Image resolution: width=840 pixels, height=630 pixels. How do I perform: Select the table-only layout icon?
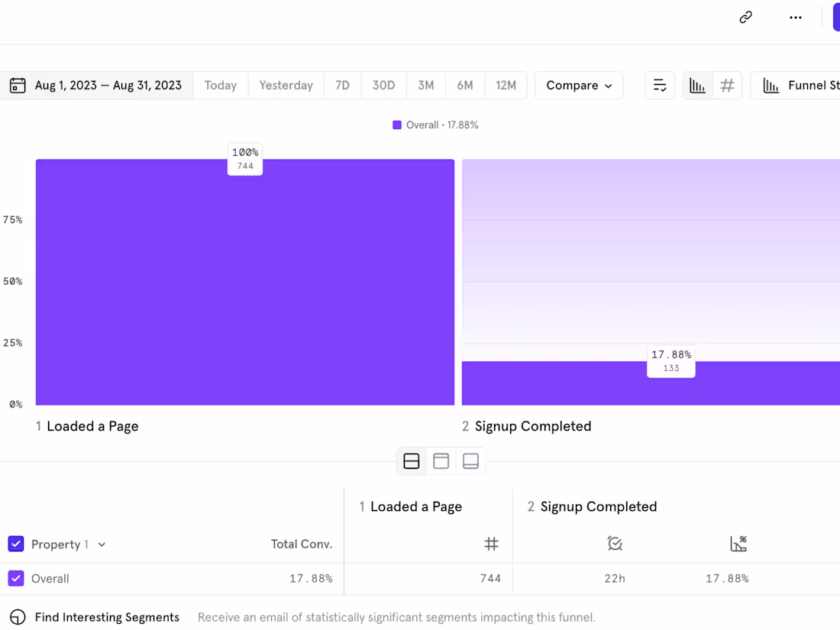click(x=470, y=461)
